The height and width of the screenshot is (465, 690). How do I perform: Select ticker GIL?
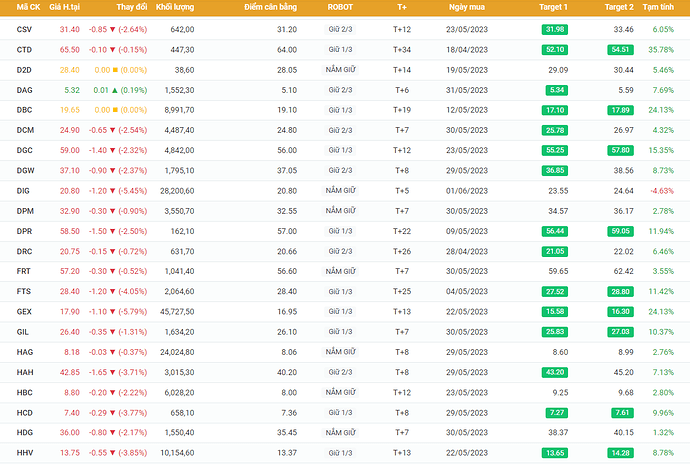tap(22, 332)
